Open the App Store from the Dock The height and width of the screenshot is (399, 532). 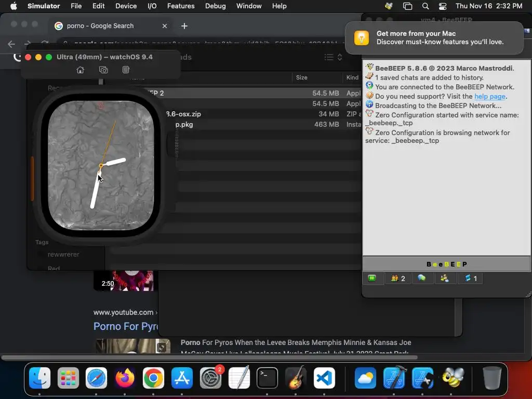coord(182,378)
